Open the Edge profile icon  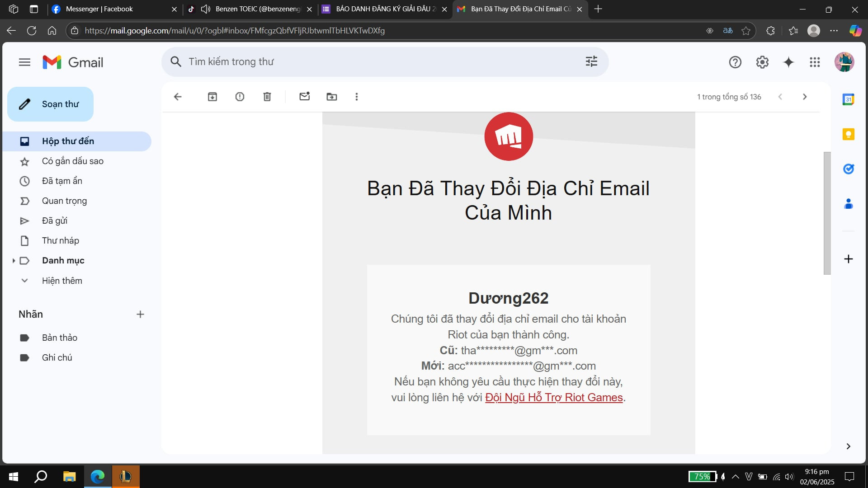point(814,31)
